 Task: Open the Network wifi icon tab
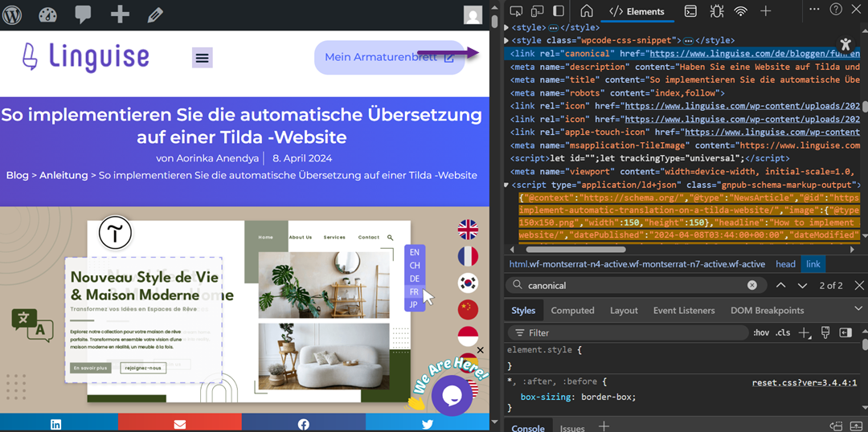pos(741,11)
